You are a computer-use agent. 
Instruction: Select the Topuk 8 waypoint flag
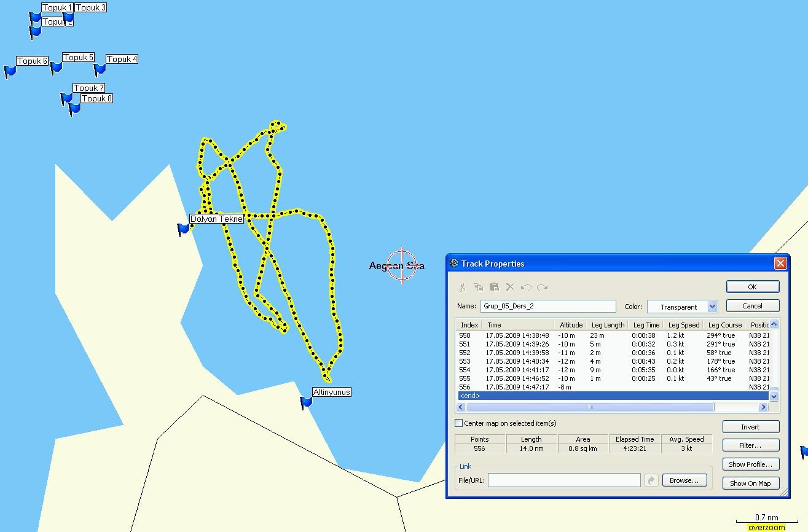point(74,109)
